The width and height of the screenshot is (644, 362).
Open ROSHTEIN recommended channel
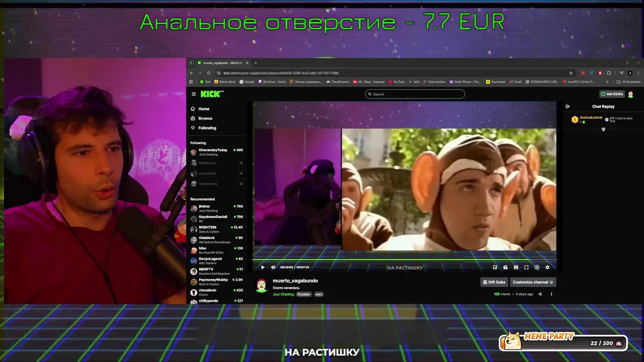click(216, 229)
